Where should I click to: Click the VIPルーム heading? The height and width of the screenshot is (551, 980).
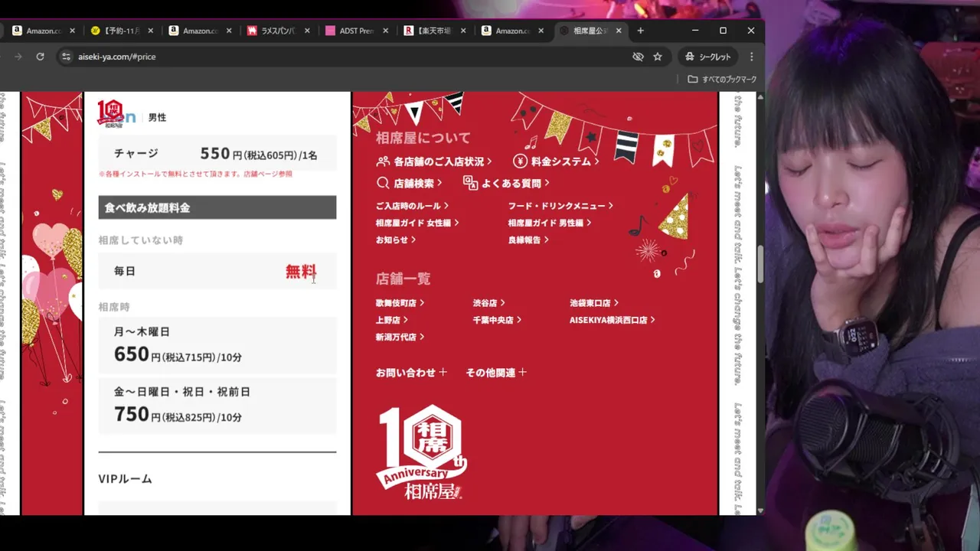[126, 479]
